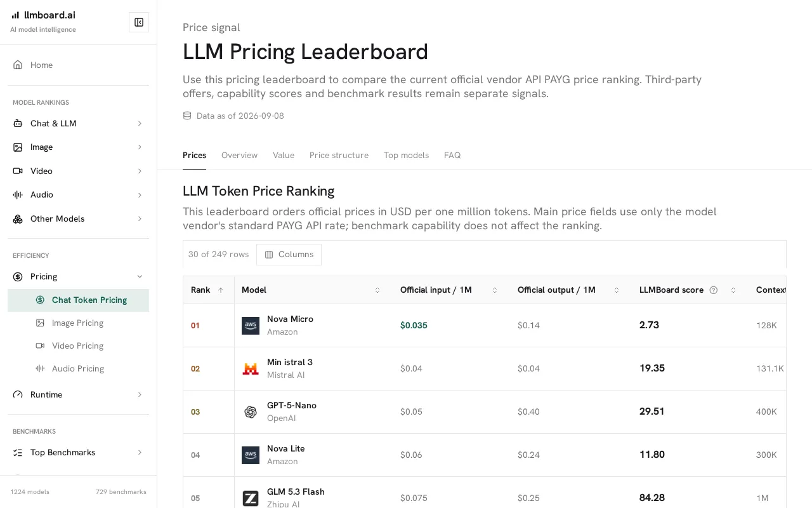
Task: Expand the Top Benchmarks chevron
Action: point(140,452)
